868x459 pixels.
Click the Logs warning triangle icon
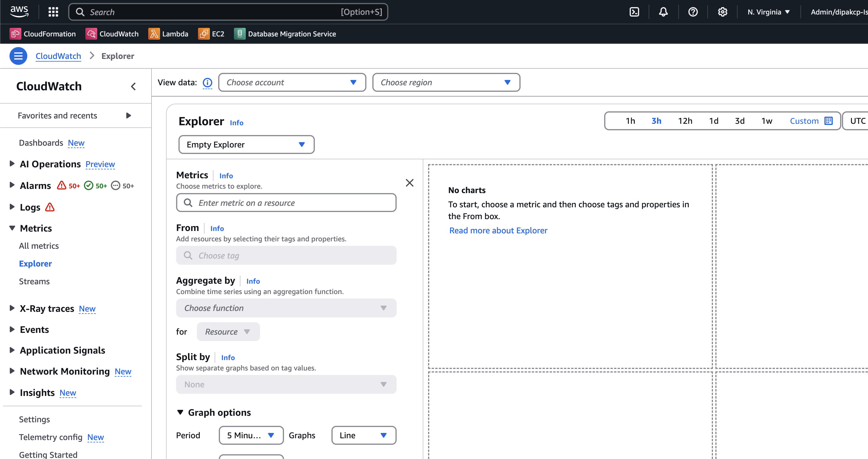50,207
